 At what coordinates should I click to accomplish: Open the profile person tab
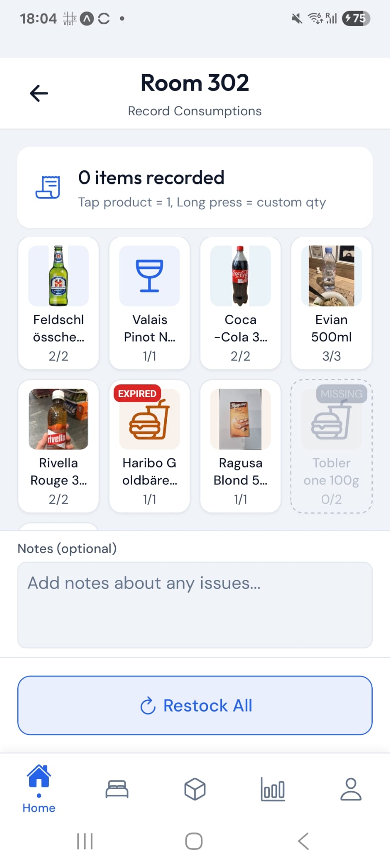[351, 789]
